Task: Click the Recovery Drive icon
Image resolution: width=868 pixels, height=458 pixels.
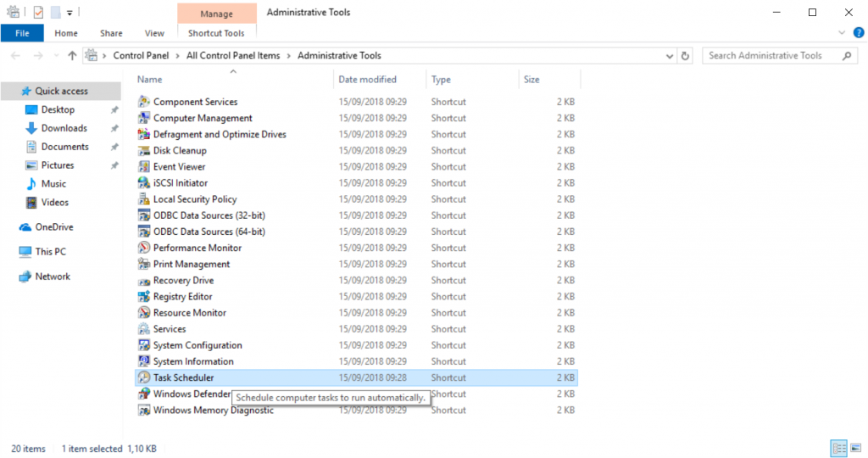Action: [x=144, y=280]
